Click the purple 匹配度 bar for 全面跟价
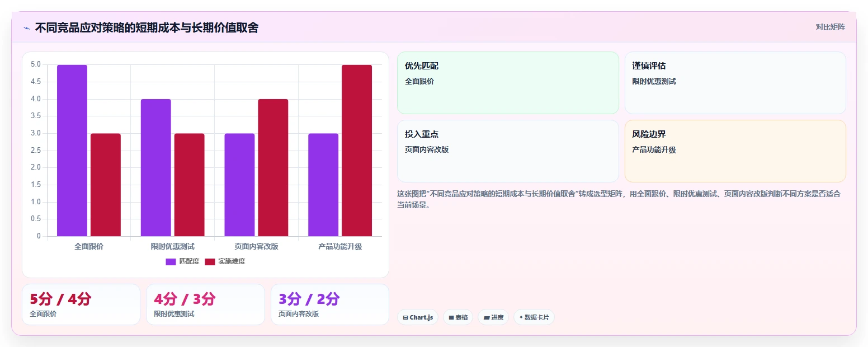The height and width of the screenshot is (347, 868). [x=72, y=151]
